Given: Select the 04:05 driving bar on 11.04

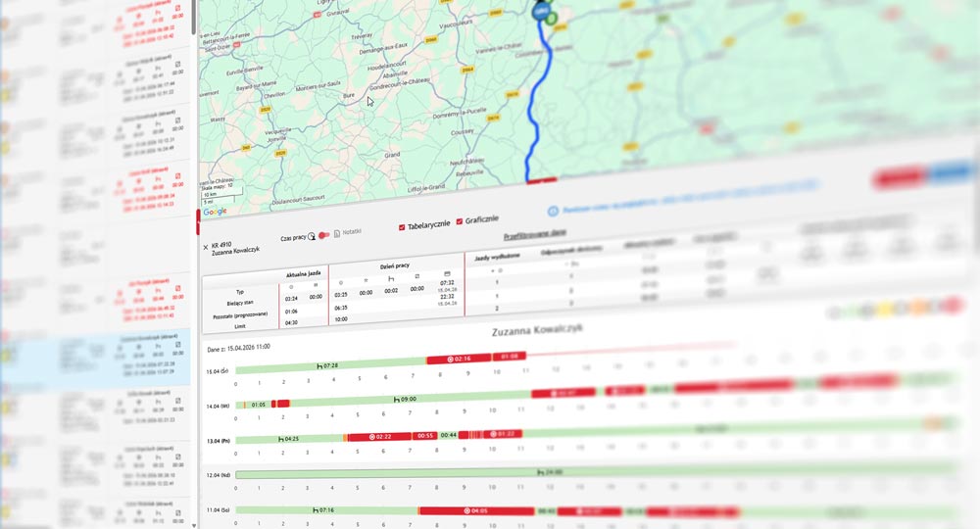Looking at the screenshot, I should tap(476, 510).
